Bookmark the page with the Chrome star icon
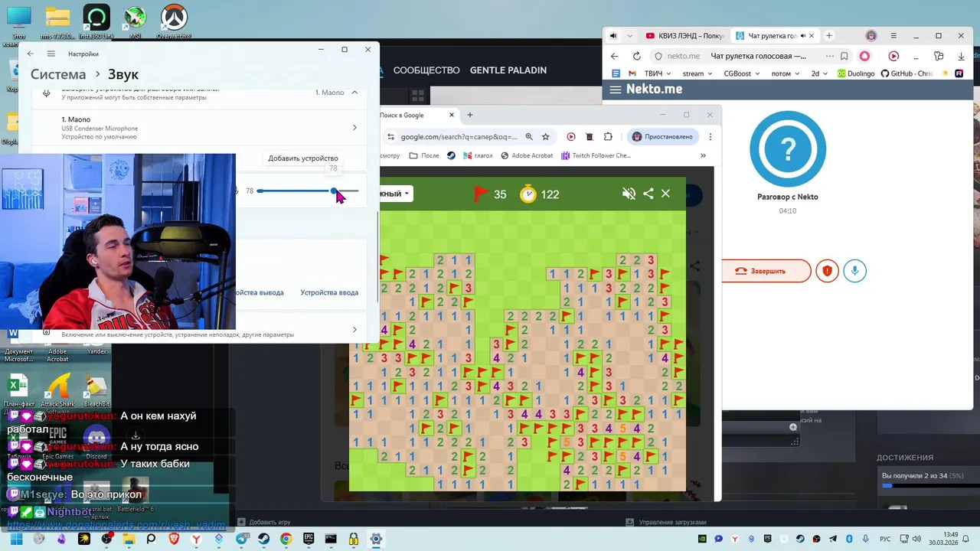This screenshot has width=980, height=551. point(546,137)
